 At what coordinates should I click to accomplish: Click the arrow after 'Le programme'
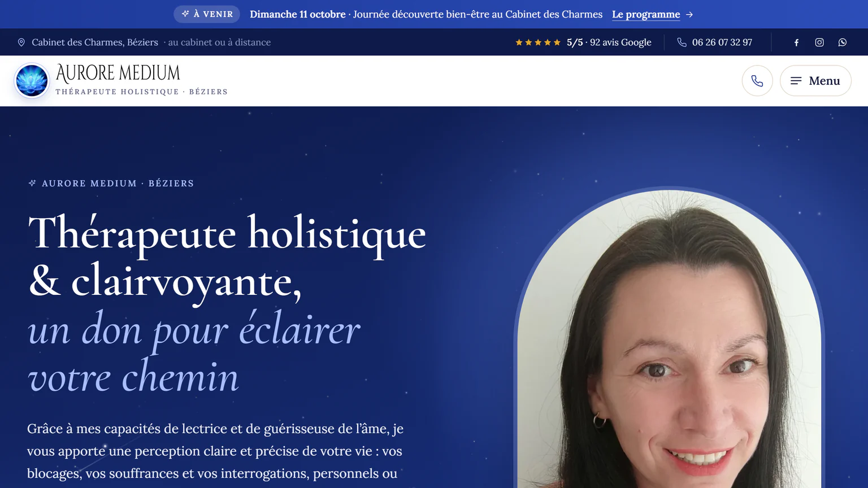pos(689,15)
